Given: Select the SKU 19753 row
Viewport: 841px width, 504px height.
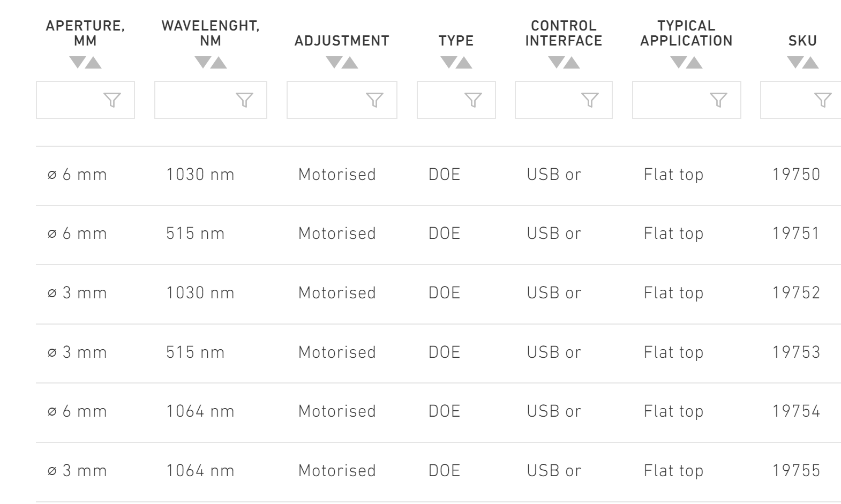Looking at the screenshot, I should tap(796, 352).
